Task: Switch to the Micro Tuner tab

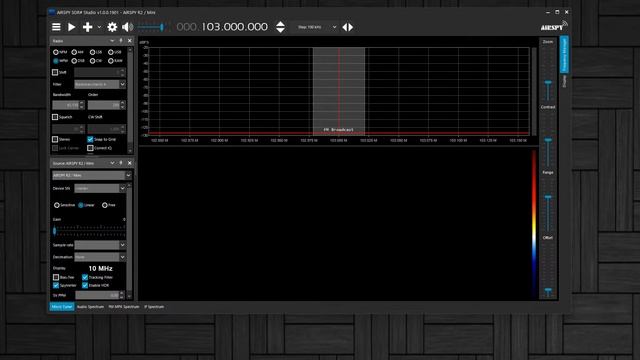Action: 62,307
